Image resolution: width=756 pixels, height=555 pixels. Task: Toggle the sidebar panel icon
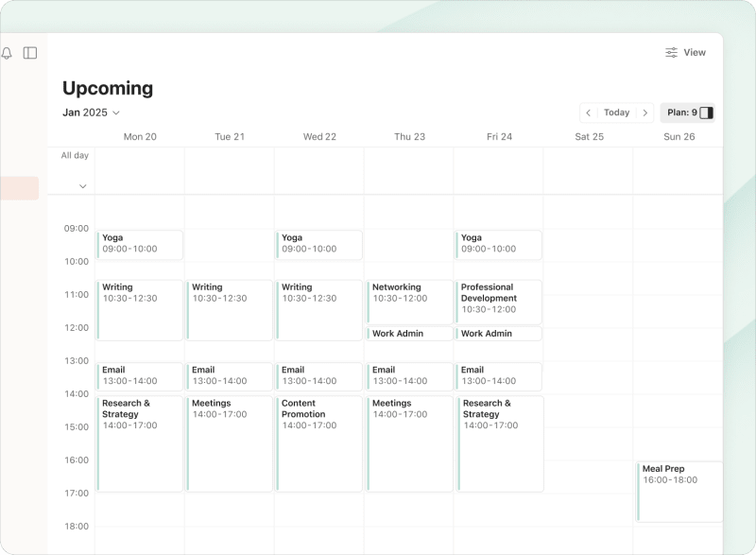click(30, 52)
